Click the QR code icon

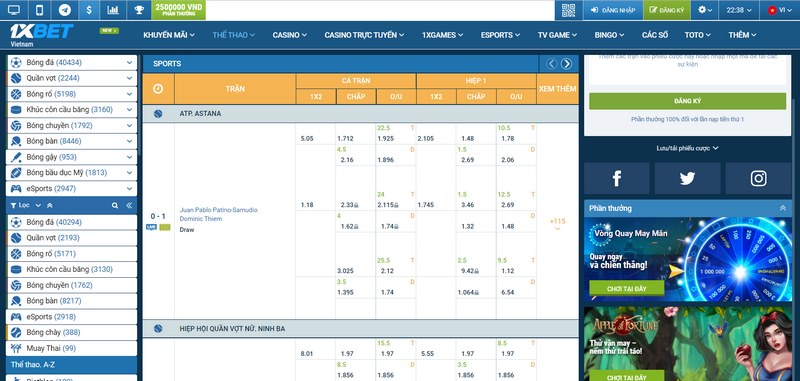click(568, 10)
